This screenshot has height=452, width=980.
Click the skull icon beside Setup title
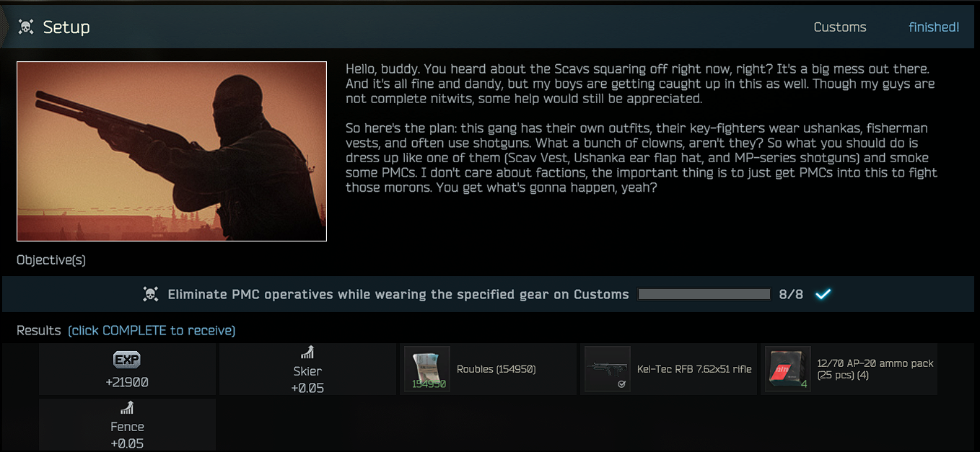click(x=26, y=27)
